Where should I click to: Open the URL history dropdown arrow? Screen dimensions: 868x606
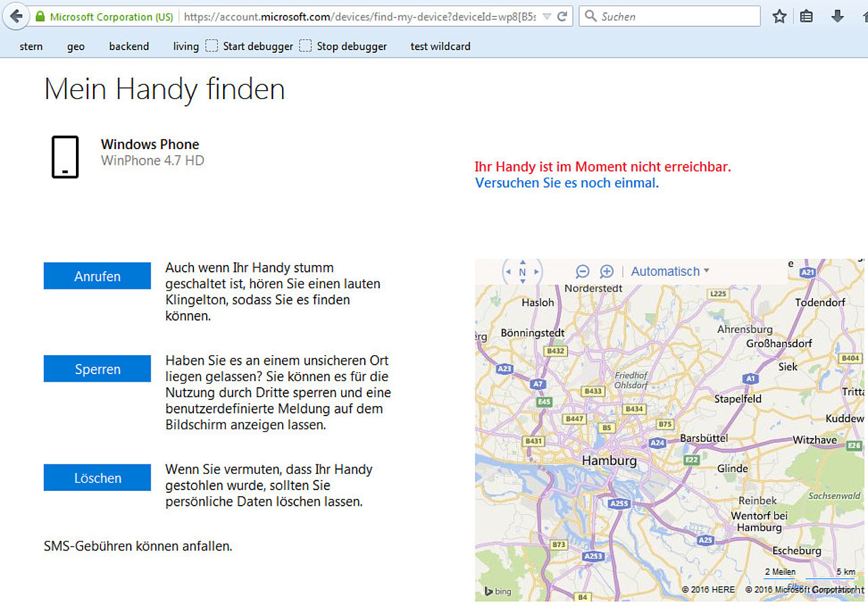point(547,16)
